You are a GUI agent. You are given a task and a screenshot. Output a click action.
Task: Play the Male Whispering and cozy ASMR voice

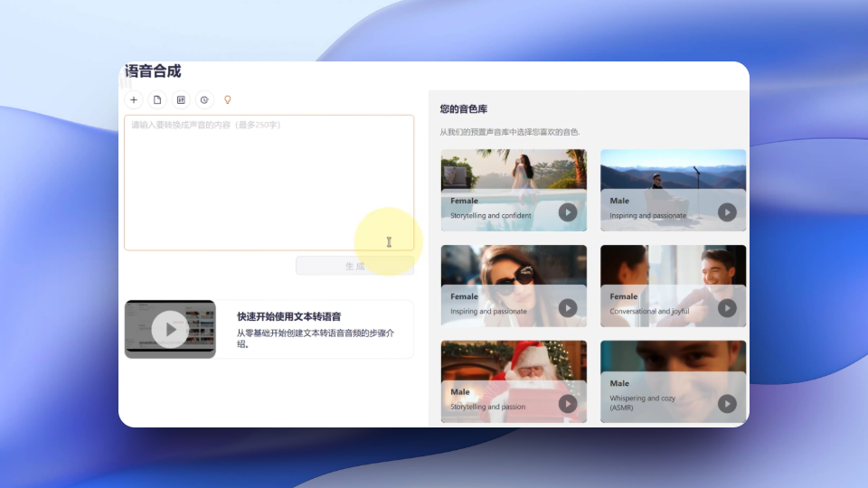point(727,404)
